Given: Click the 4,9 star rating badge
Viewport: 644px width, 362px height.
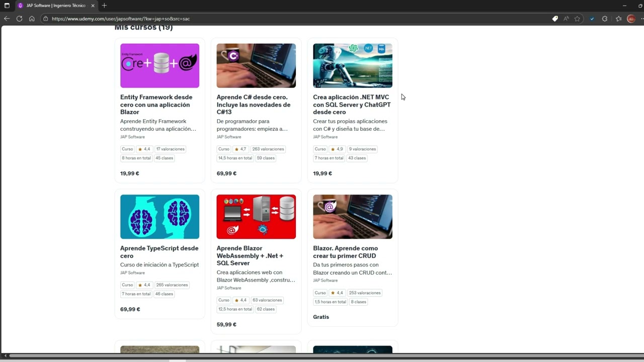Looking at the screenshot, I should (x=337, y=149).
